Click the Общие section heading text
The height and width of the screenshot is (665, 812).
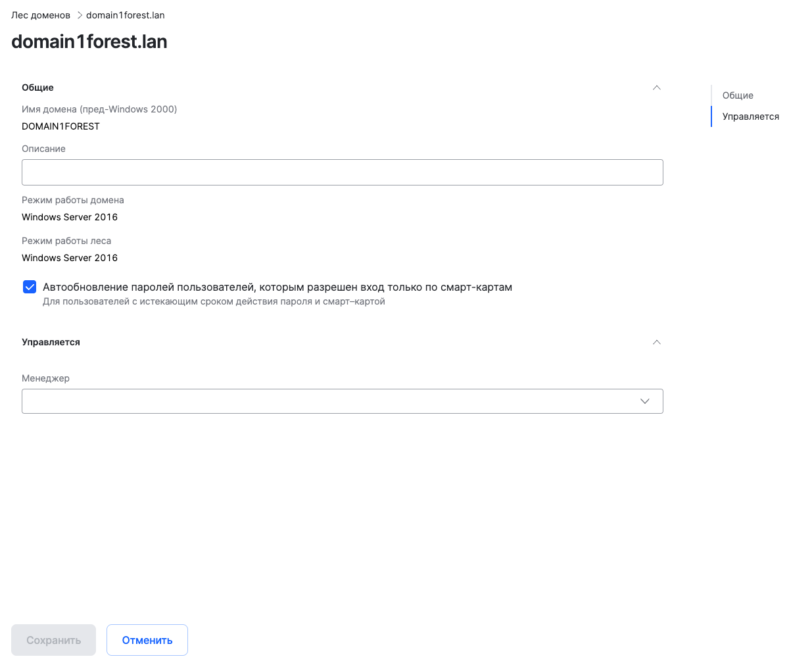click(x=37, y=87)
